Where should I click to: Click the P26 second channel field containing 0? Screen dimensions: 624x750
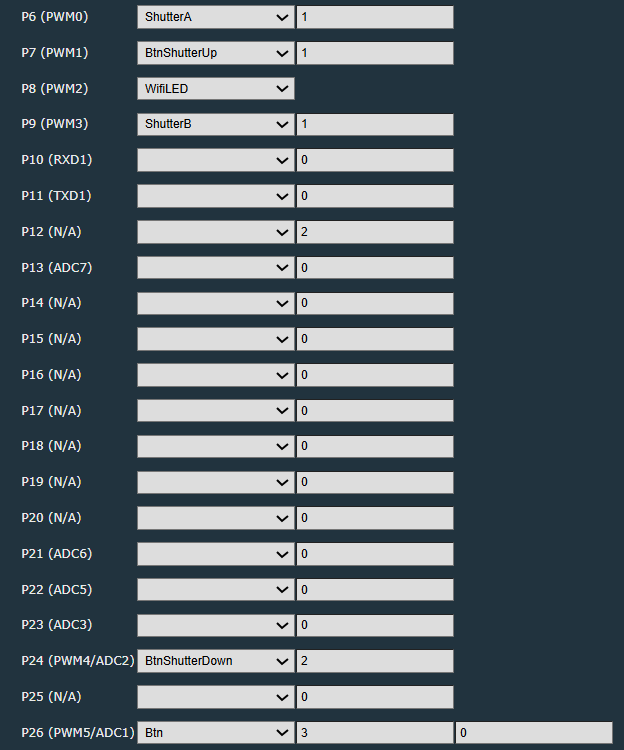coord(533,733)
